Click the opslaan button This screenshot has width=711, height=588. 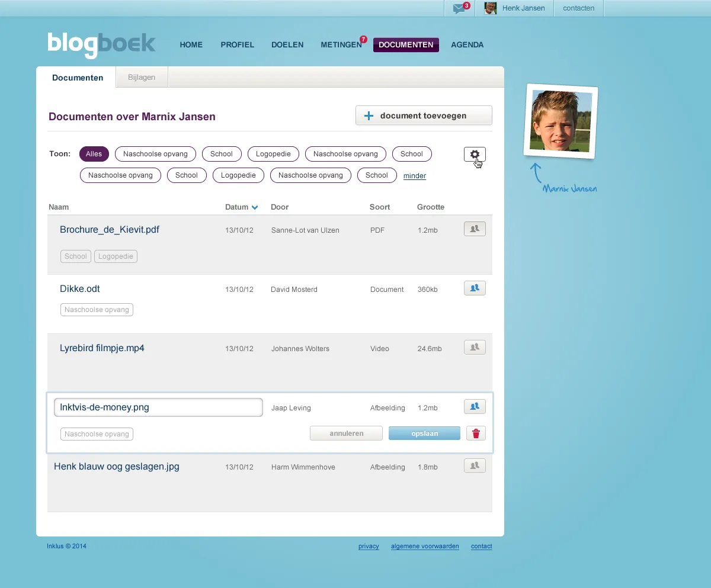pos(424,433)
